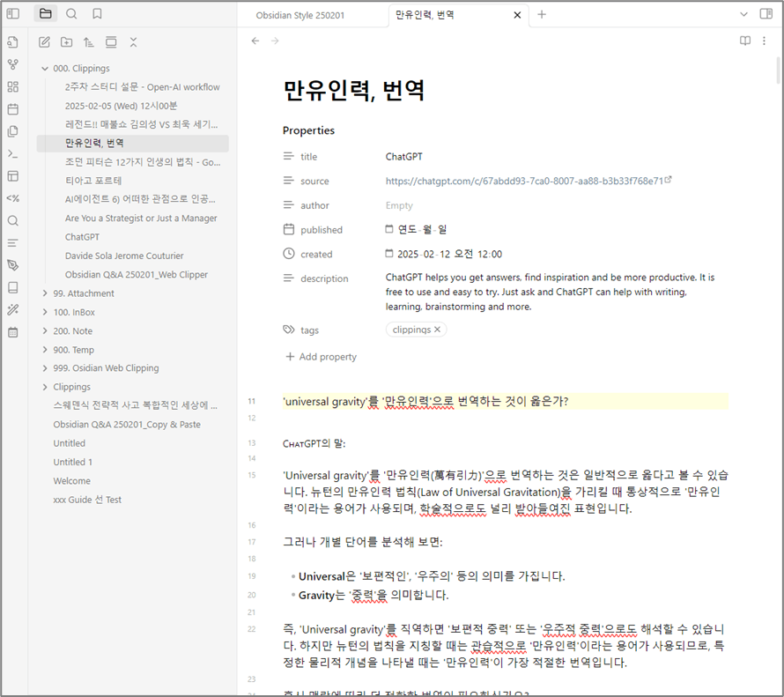
Task: Create a new folder icon
Action: click(x=66, y=42)
